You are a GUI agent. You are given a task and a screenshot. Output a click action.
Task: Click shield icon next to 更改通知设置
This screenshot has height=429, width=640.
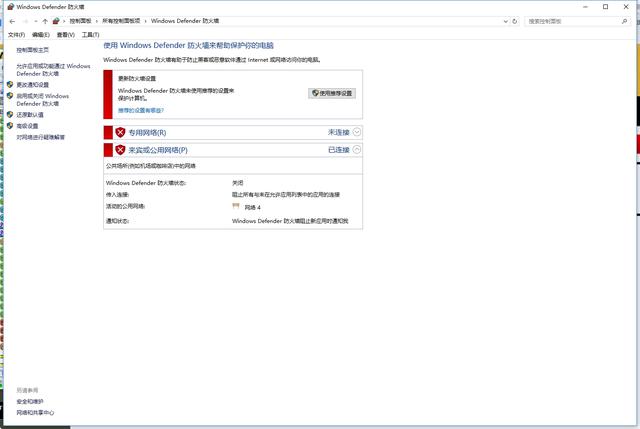point(10,84)
